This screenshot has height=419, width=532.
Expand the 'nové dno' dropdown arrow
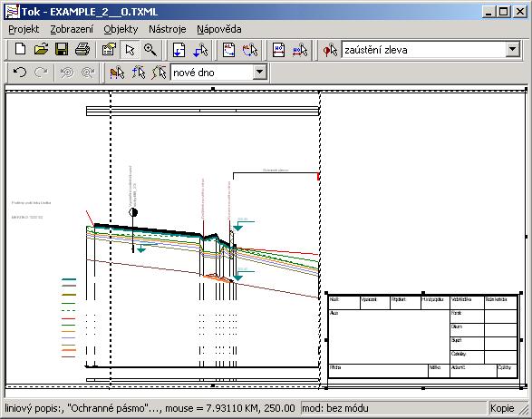[259, 72]
